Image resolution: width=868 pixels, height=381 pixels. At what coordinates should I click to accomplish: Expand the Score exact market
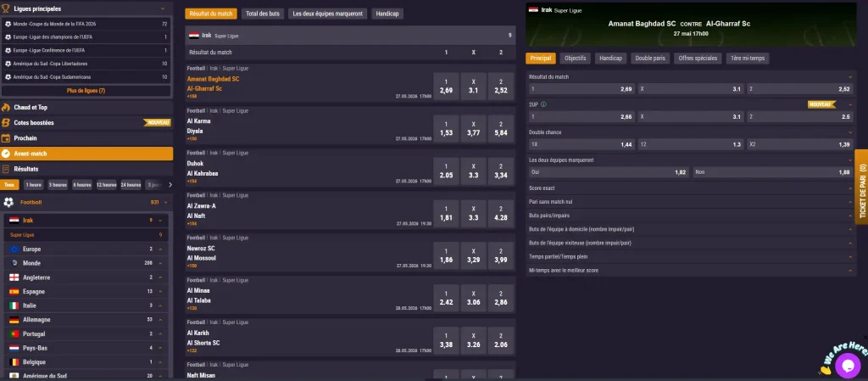[850, 188]
